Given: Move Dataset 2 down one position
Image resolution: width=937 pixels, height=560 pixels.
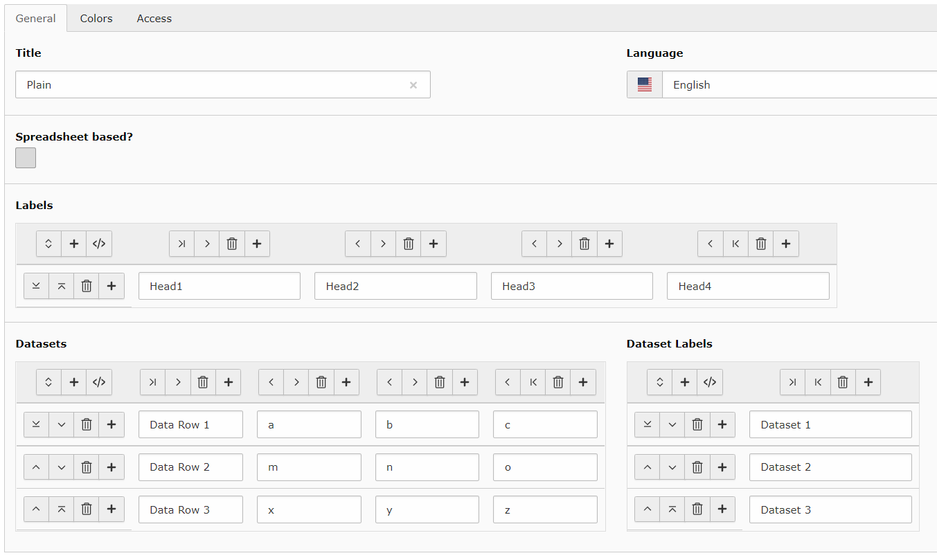Looking at the screenshot, I should point(672,467).
